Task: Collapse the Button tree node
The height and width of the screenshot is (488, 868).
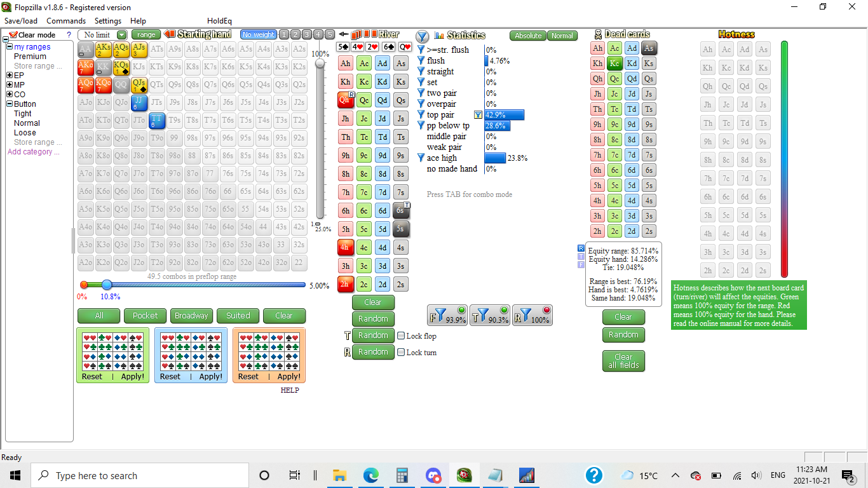Action: coord(10,104)
